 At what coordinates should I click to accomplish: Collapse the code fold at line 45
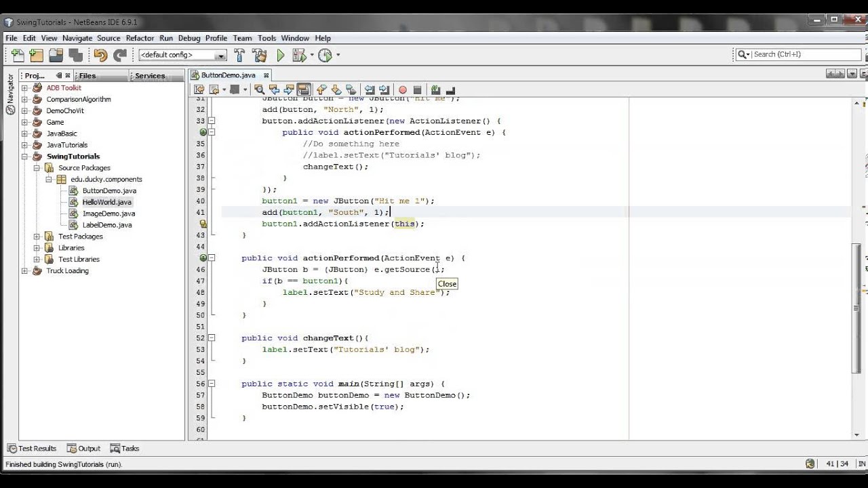pos(212,258)
